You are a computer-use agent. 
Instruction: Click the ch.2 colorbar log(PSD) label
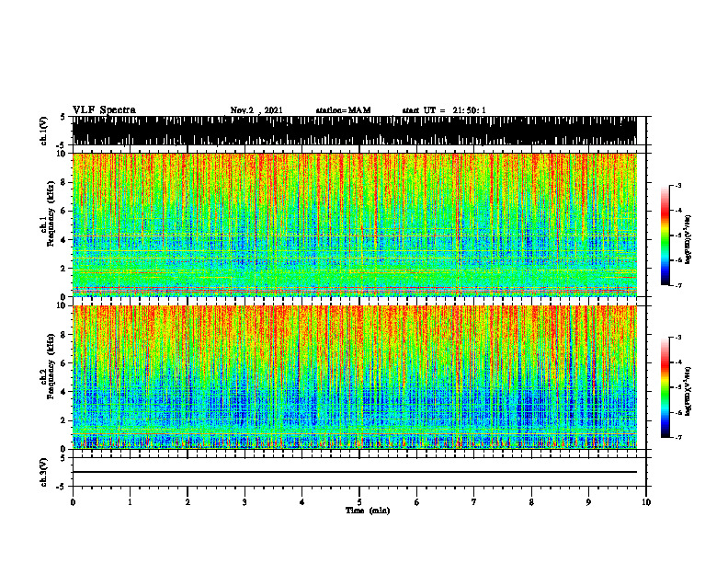click(688, 391)
